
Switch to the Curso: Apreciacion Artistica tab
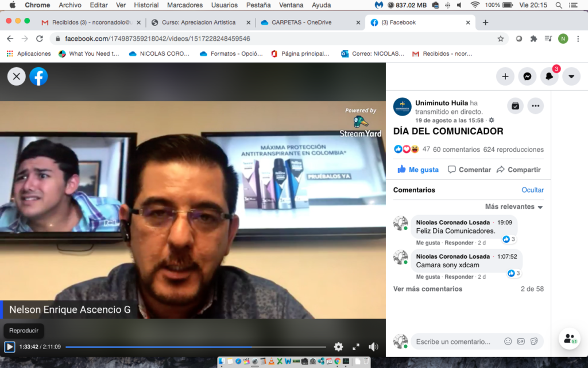point(199,22)
